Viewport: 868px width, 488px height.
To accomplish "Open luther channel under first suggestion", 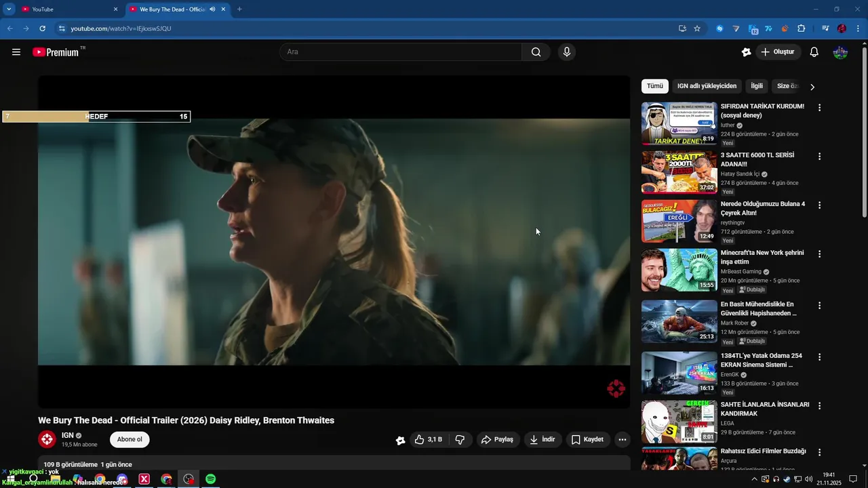I will 728,125.
